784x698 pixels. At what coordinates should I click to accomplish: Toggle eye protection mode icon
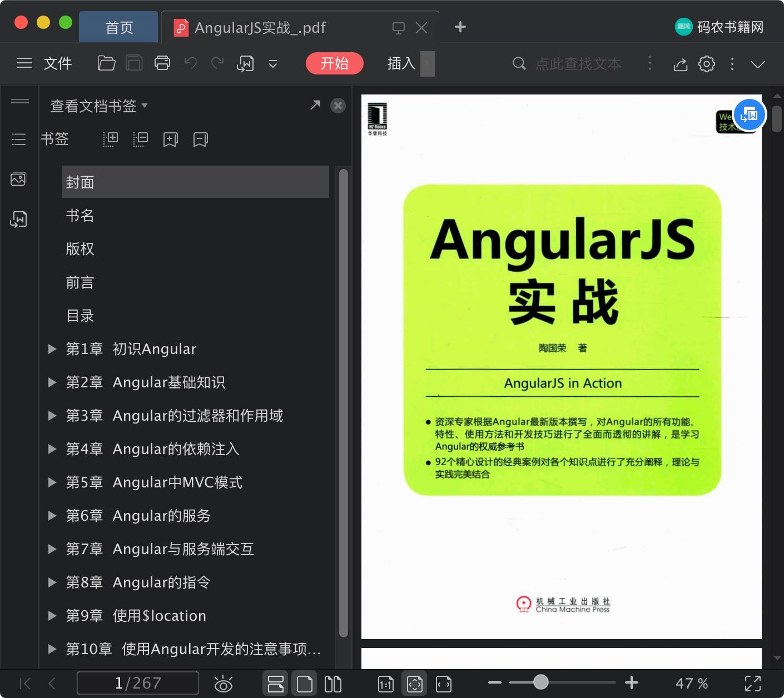(223, 684)
